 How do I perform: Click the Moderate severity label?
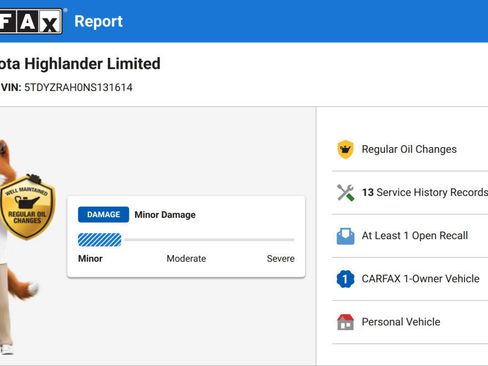point(186,259)
